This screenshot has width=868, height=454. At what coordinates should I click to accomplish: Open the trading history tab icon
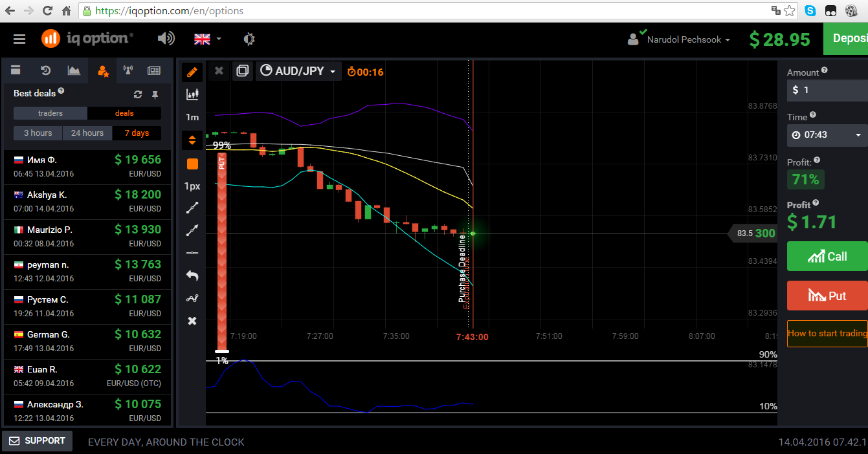coord(45,70)
